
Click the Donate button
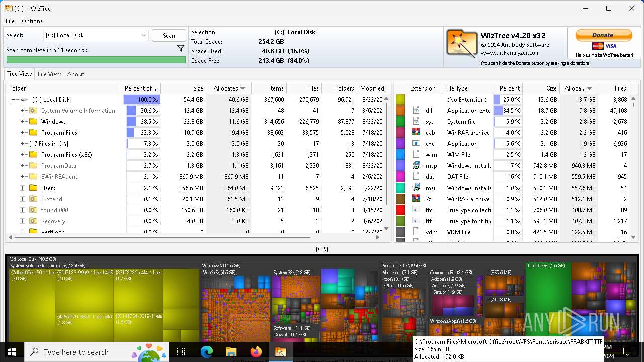click(x=603, y=35)
